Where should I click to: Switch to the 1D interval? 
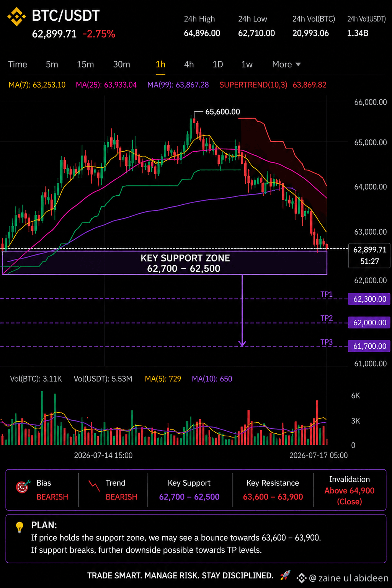218,64
